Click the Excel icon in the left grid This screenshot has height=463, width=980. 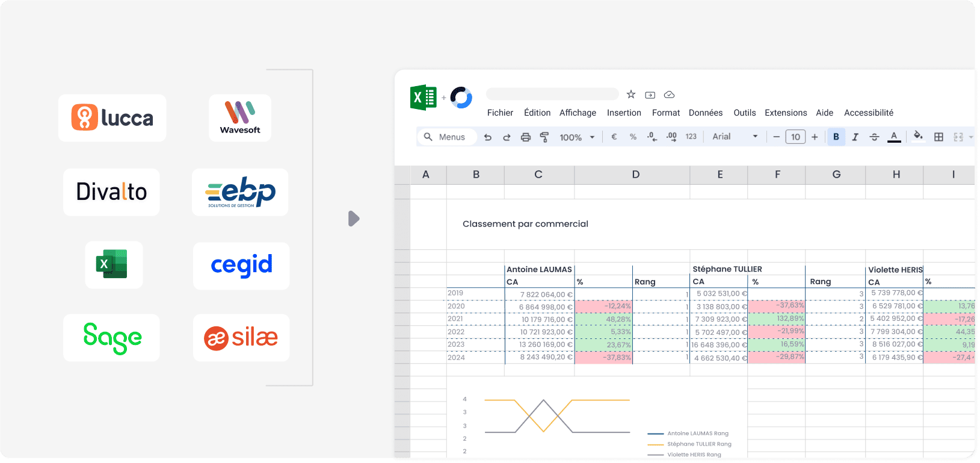(x=114, y=265)
